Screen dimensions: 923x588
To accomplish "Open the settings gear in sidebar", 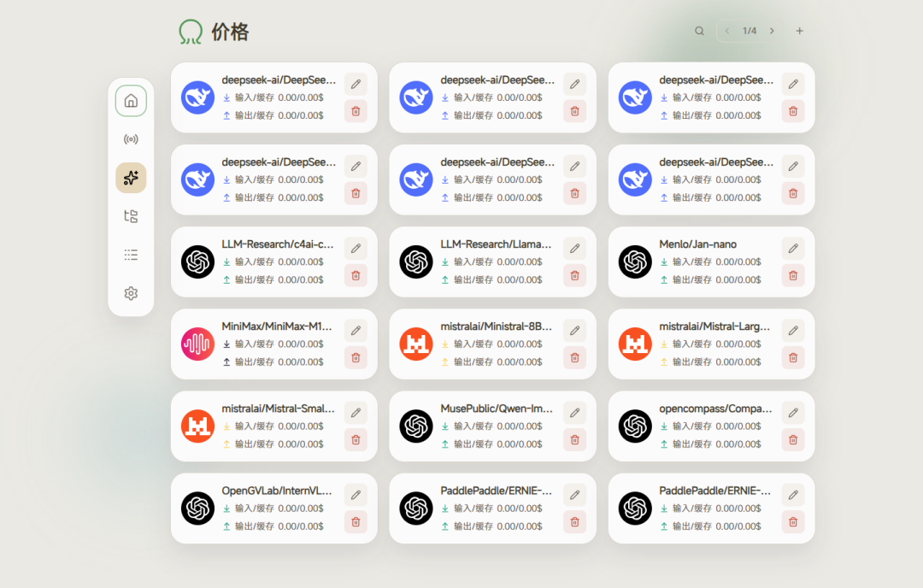I will coord(131,293).
